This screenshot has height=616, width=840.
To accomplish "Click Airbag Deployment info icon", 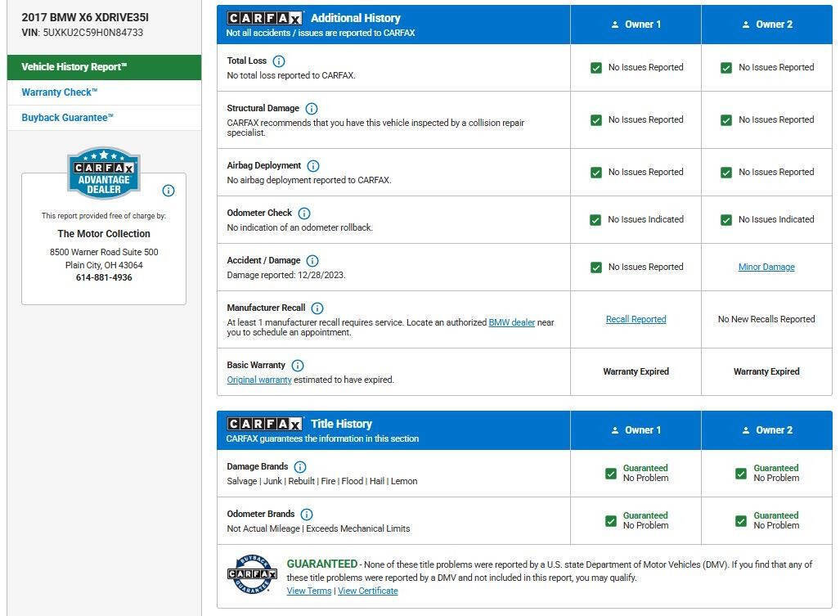I will tap(313, 166).
